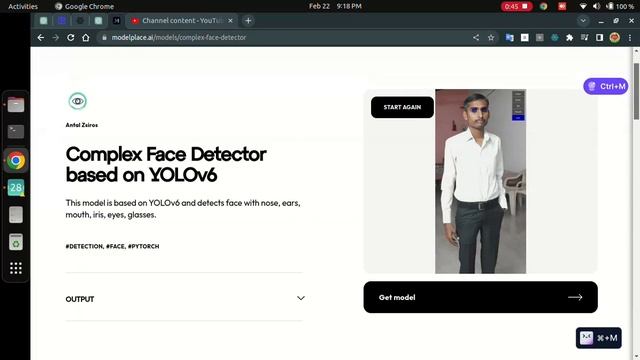Switch to the first pinned tab
This screenshot has width=640, height=360.
[44, 20]
